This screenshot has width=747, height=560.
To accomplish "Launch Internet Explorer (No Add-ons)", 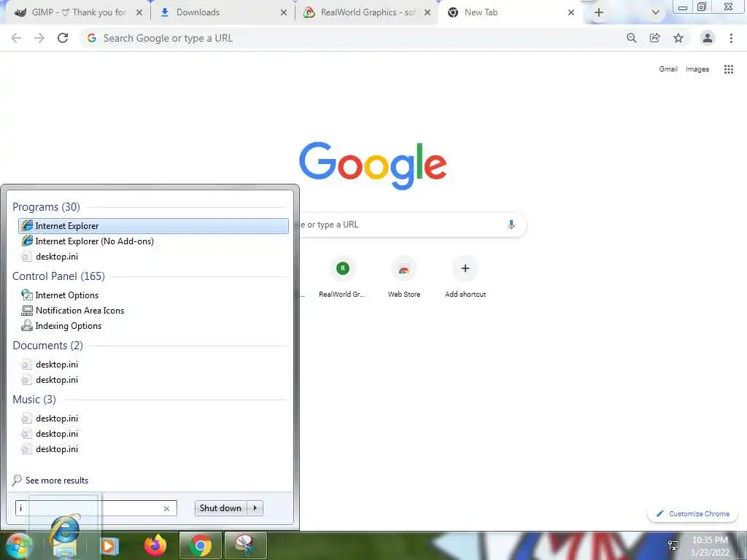I will click(x=88, y=241).
